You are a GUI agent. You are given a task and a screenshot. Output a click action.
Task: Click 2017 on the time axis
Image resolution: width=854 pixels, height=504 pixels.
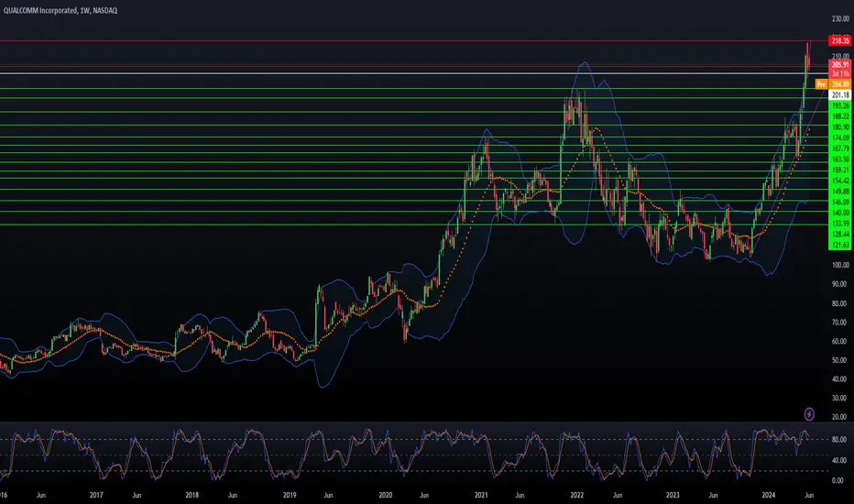point(96,495)
